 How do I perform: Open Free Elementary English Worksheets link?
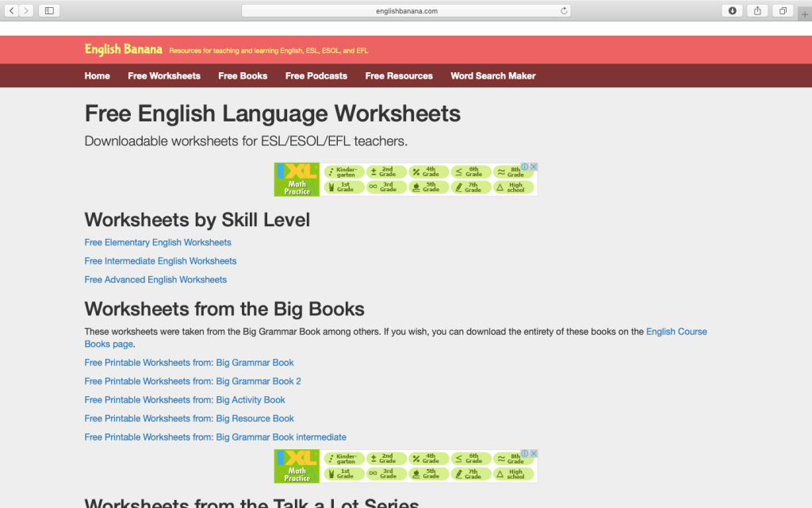(x=158, y=243)
